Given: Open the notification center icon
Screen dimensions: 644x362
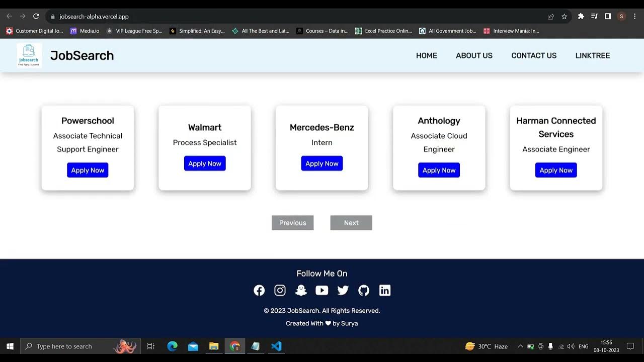Looking at the screenshot, I should (x=630, y=346).
